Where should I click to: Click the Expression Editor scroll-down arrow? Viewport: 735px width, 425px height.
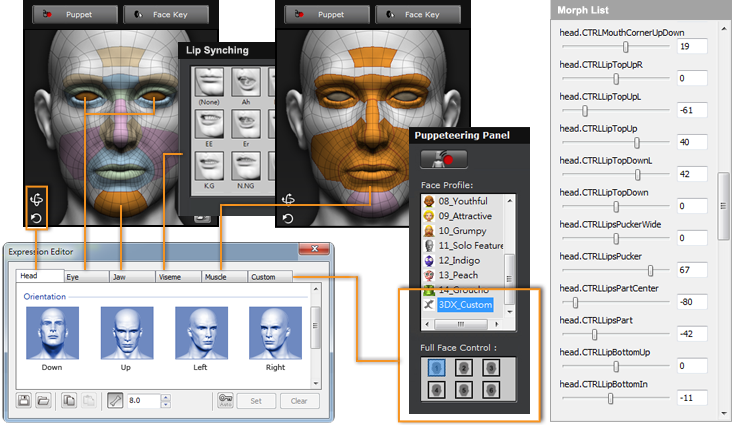(x=315, y=384)
